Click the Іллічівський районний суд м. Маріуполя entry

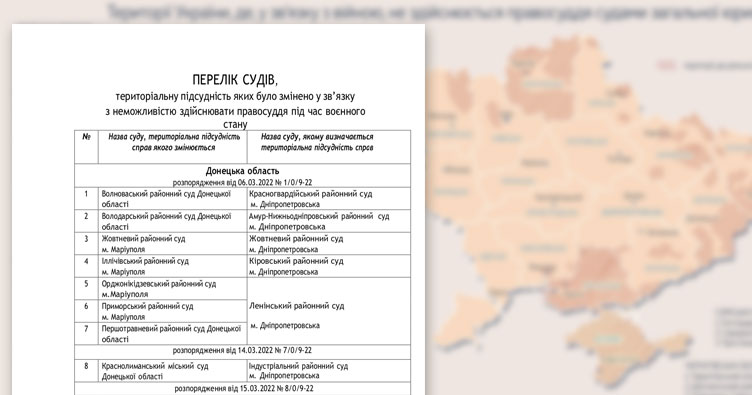(x=173, y=266)
